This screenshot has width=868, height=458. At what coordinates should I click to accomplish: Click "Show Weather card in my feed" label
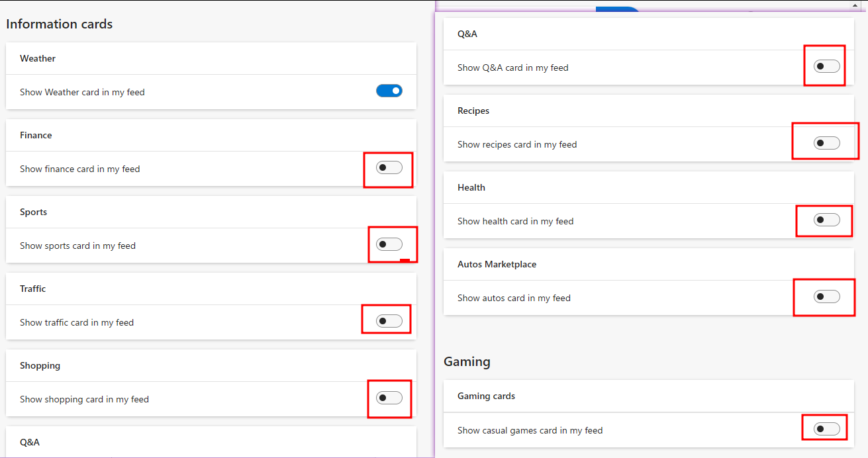coord(82,92)
